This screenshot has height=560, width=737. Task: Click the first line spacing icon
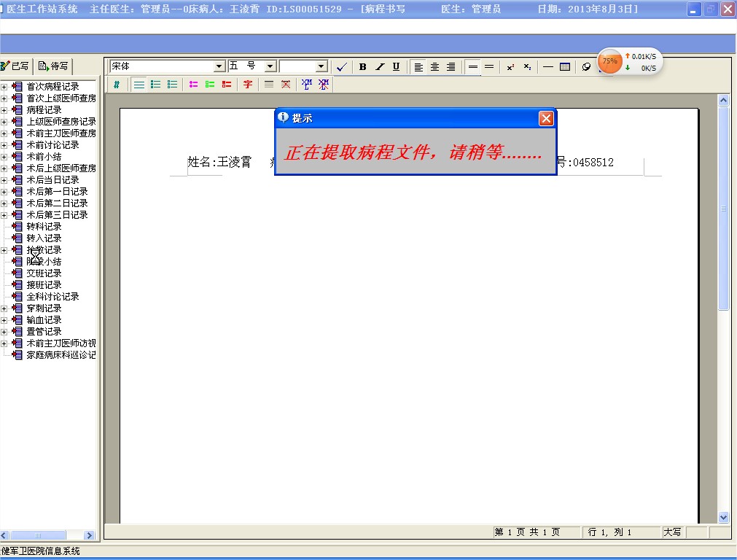point(473,67)
